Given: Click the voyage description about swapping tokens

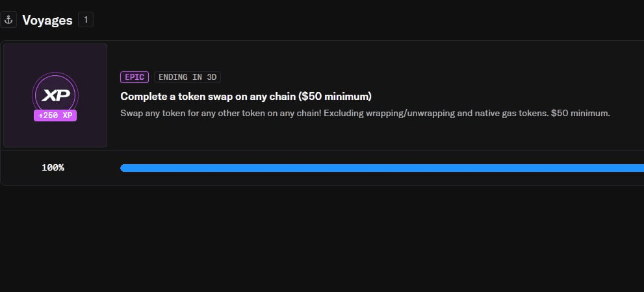Looking at the screenshot, I should (365, 113).
